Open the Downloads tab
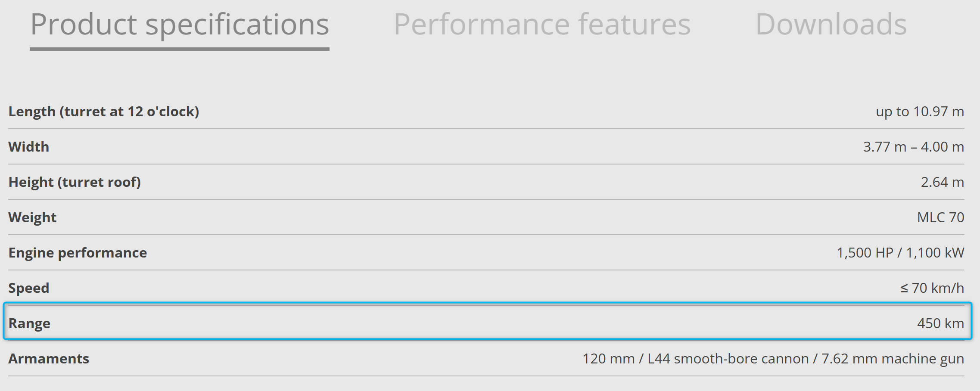Screen dimensions: 980x391 pos(831,25)
